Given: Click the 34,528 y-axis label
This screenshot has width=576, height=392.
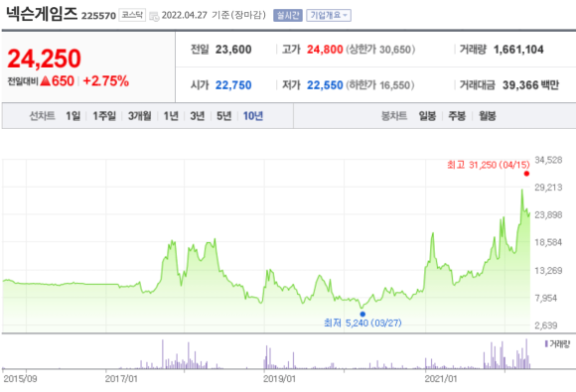Looking at the screenshot, I should point(548,160).
